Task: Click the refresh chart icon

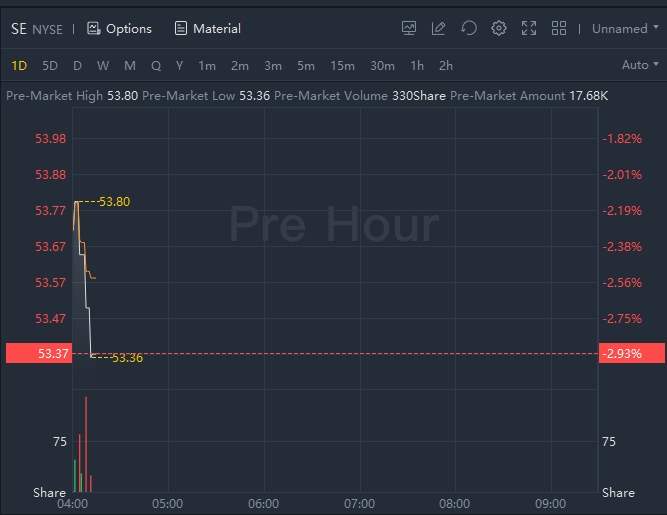Action: tap(468, 28)
